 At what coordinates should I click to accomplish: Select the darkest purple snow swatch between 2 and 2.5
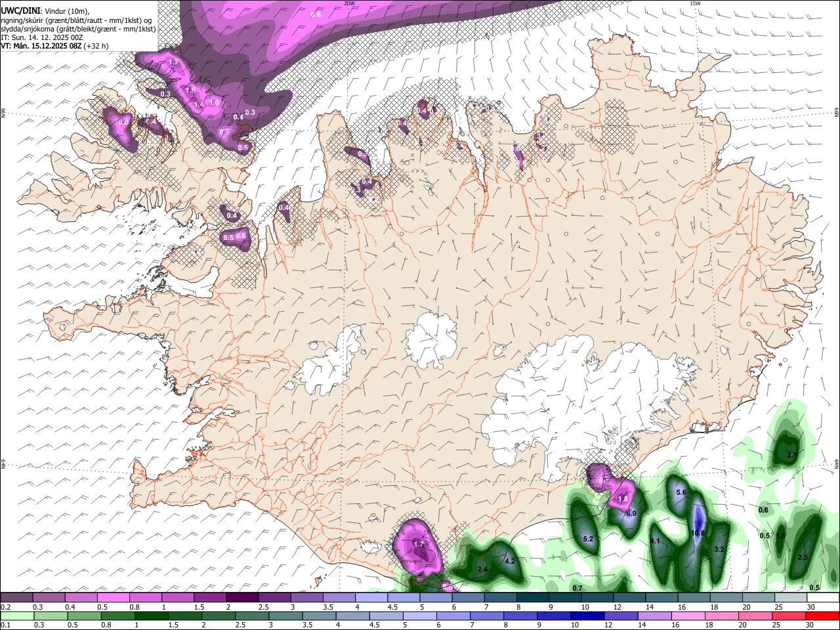pos(241,597)
